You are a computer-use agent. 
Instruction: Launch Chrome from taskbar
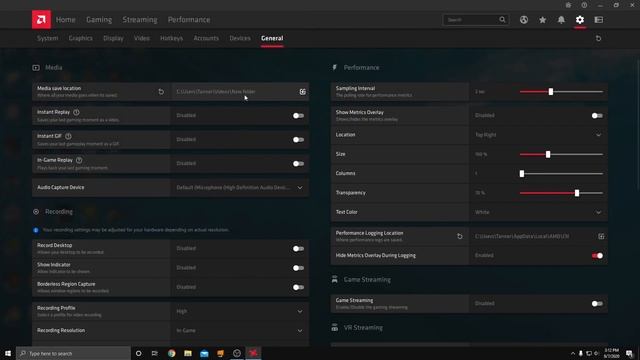171,353
